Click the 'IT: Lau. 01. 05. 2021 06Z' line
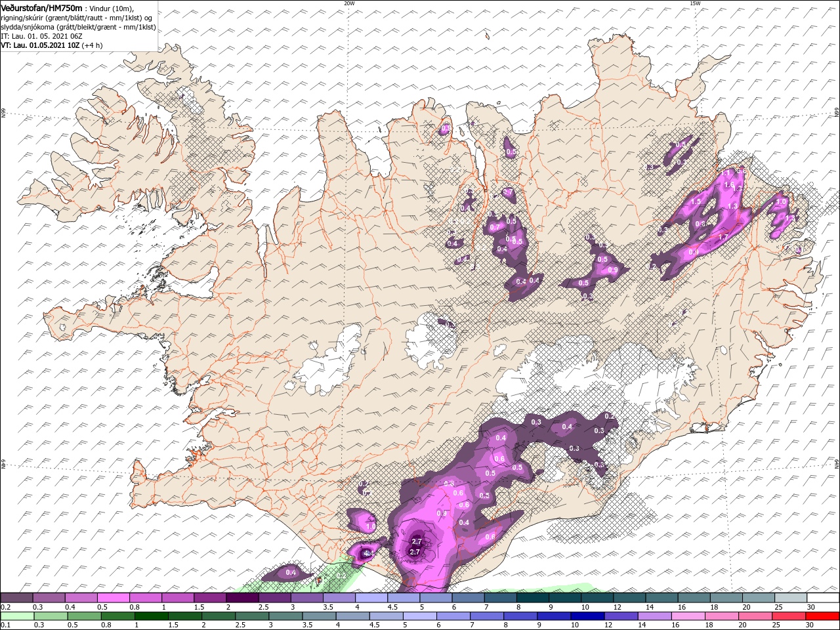Screen dimensions: 840x630 (x=41, y=36)
